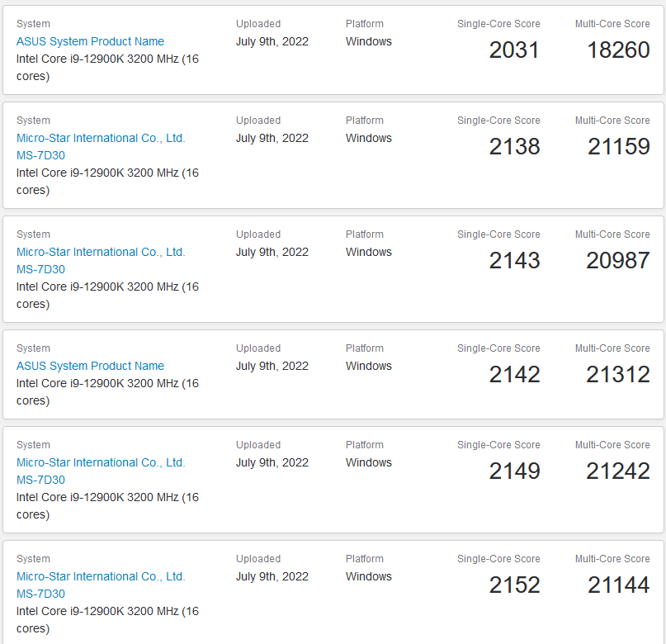Click the single-core score 2138
Screen dimensions: 666x644
pyautogui.click(x=514, y=147)
